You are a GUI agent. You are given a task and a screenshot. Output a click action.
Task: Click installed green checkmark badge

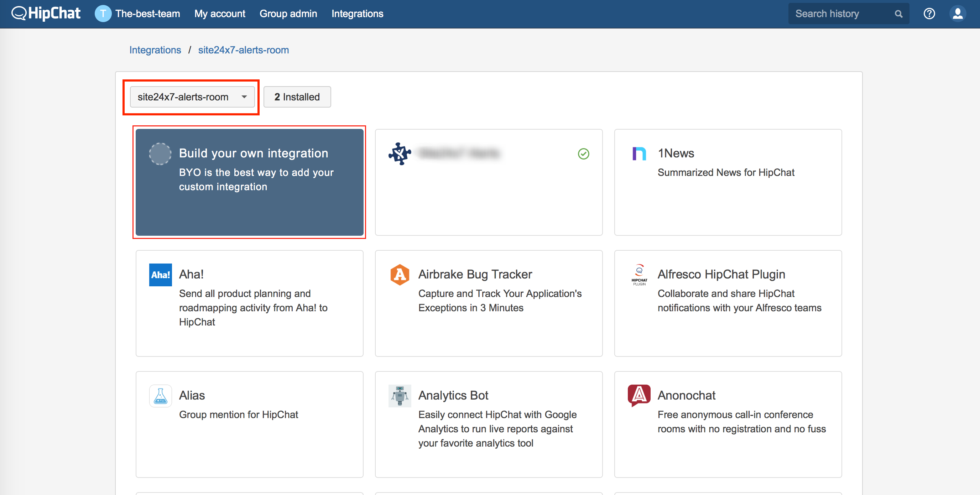(x=583, y=154)
